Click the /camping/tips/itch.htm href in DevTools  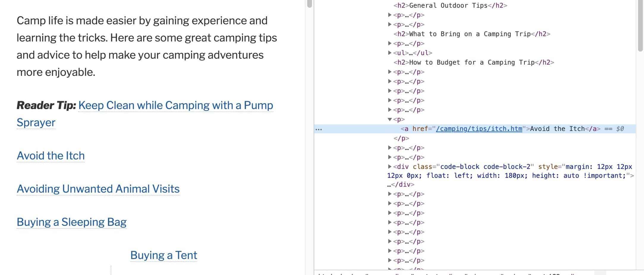pyautogui.click(x=479, y=129)
